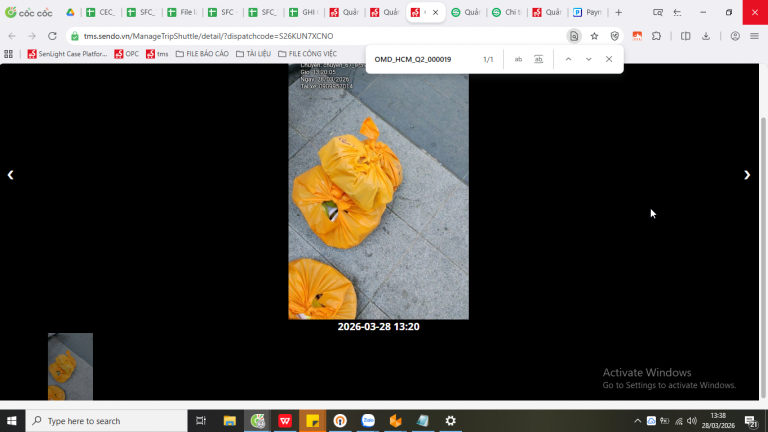Click the 1/1 match count in the find bar
Viewport: 768px width, 432px height.
(488, 59)
